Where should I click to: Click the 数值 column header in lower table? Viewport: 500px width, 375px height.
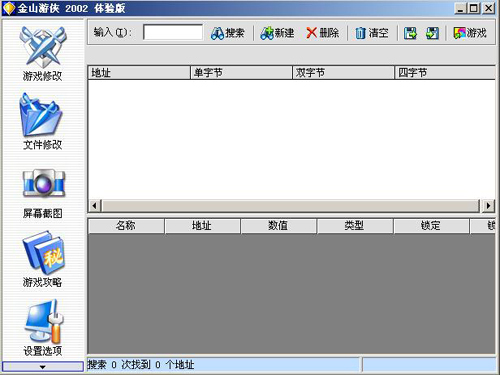tap(278, 226)
